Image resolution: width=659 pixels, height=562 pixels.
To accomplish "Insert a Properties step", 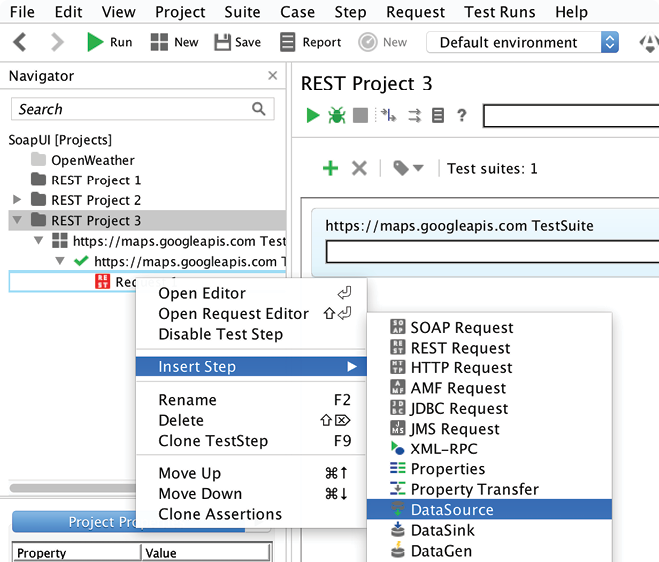I will 489,469.
